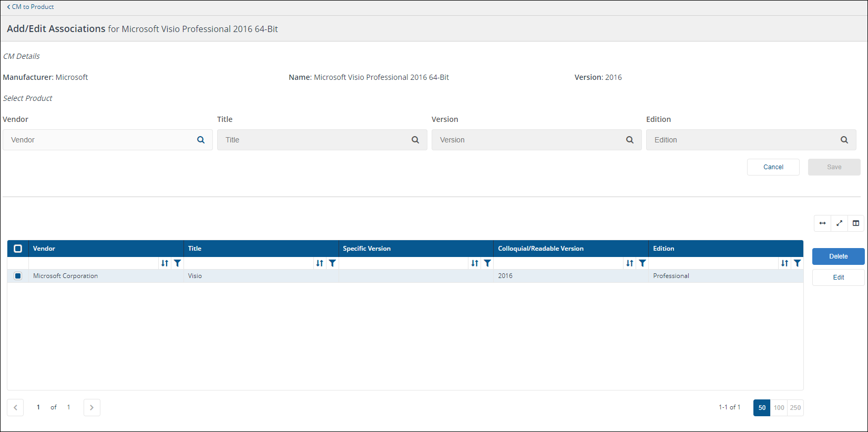This screenshot has width=868, height=432.
Task: Click the Vendor search magnifier icon
Action: [201, 140]
